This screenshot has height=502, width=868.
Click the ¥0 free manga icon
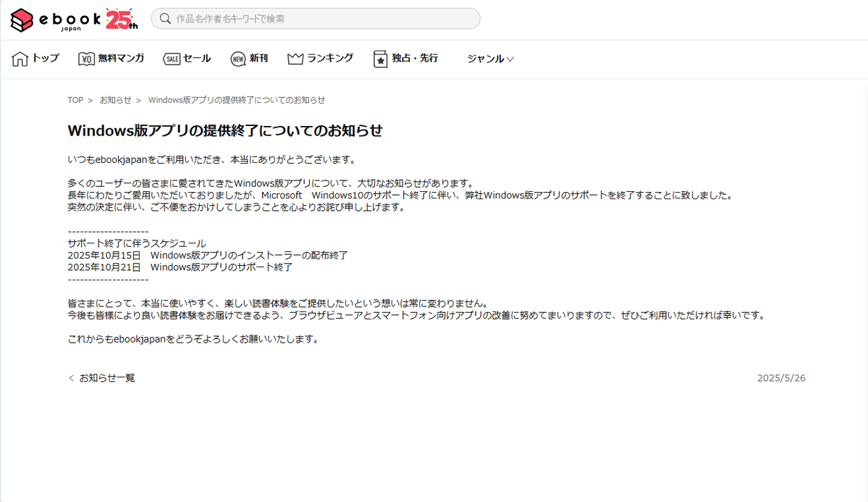(x=86, y=59)
